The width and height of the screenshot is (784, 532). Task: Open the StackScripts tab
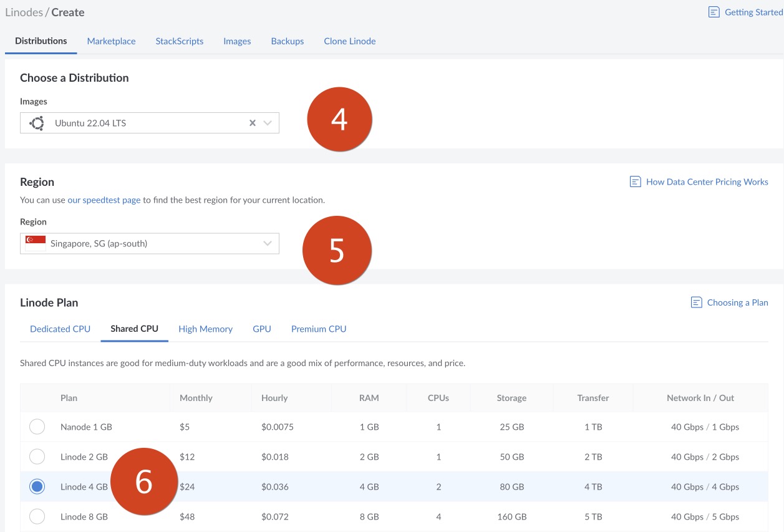[180, 41]
